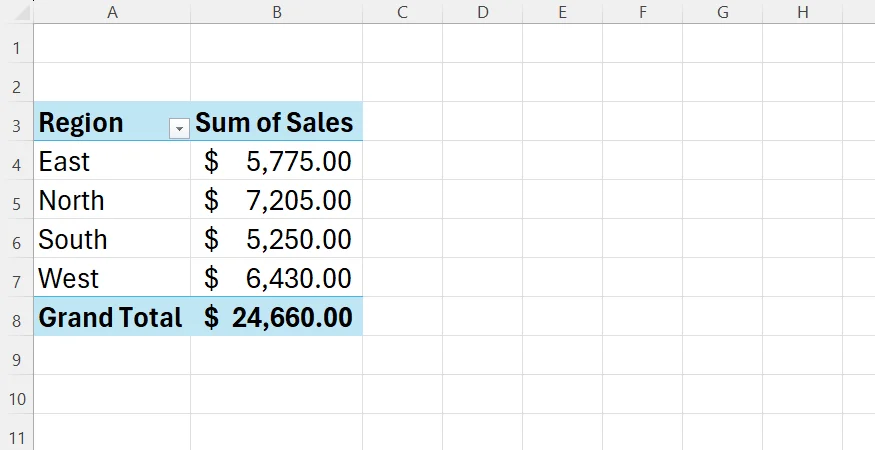Select column H header
Screen dimensions: 875x450
pyautogui.click(x=802, y=12)
